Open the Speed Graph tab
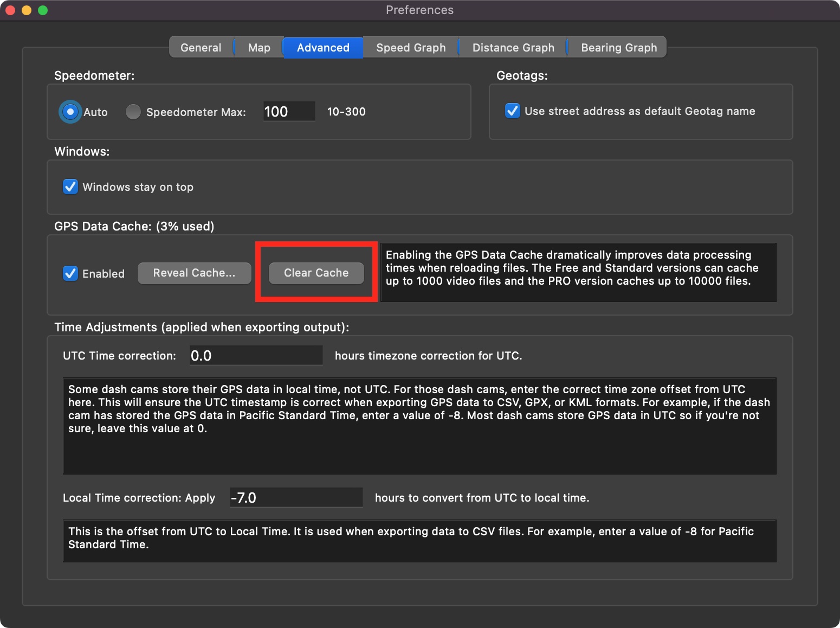This screenshot has width=840, height=628. pyautogui.click(x=411, y=48)
